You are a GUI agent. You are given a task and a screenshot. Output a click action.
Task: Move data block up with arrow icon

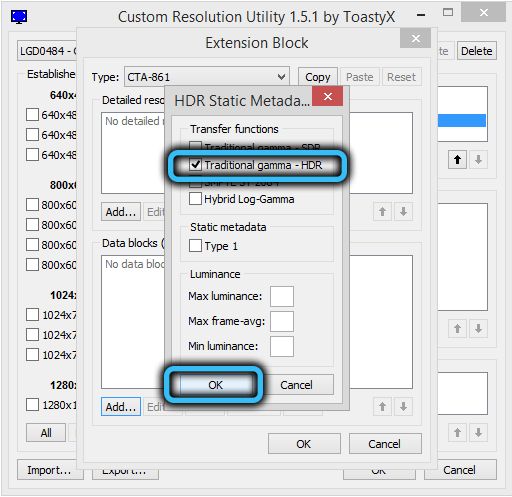[x=382, y=407]
